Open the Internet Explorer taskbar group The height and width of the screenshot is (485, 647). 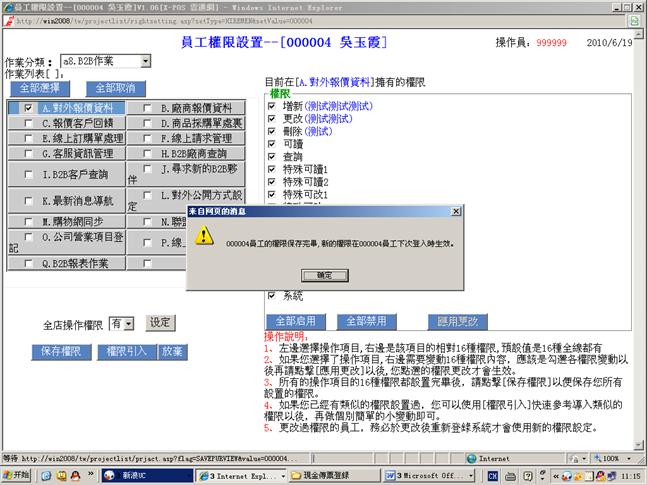point(239,474)
